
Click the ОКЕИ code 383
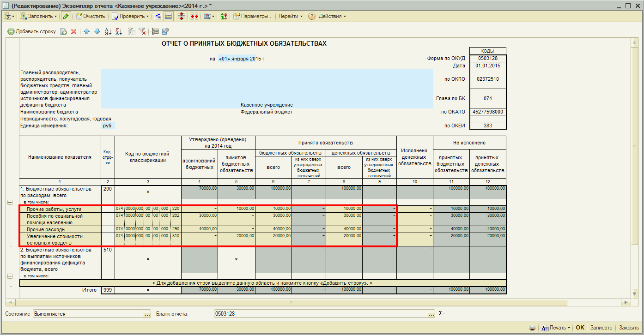click(488, 126)
